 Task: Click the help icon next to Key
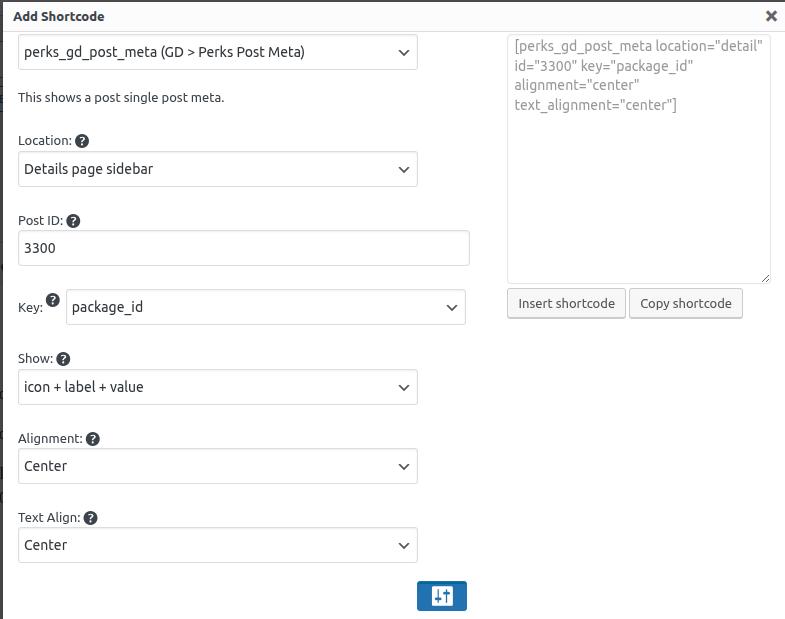click(53, 301)
